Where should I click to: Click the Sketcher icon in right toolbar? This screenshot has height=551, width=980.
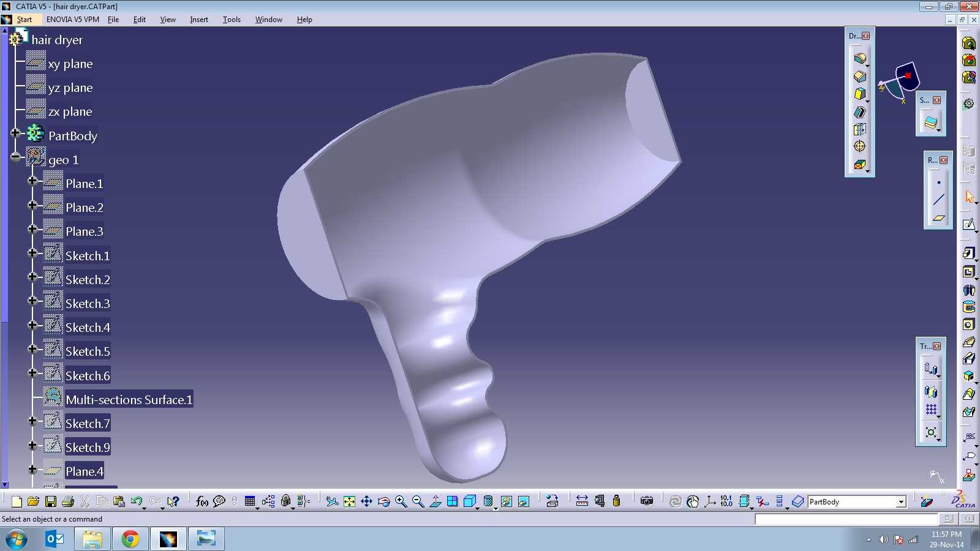[x=968, y=225]
